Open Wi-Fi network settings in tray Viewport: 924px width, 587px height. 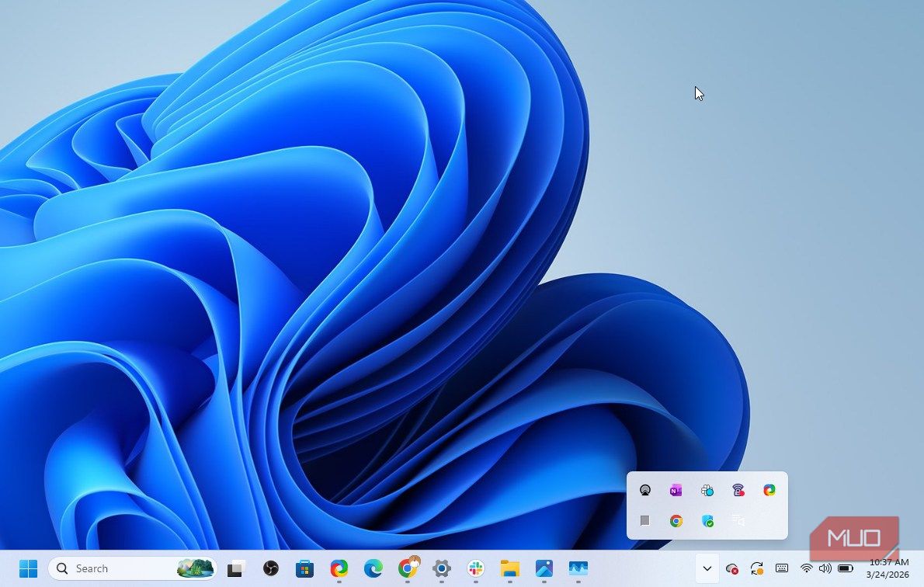tap(807, 568)
